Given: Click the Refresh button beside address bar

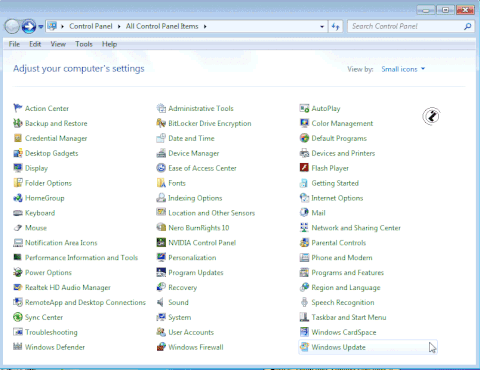Looking at the screenshot, I should click(335, 26).
